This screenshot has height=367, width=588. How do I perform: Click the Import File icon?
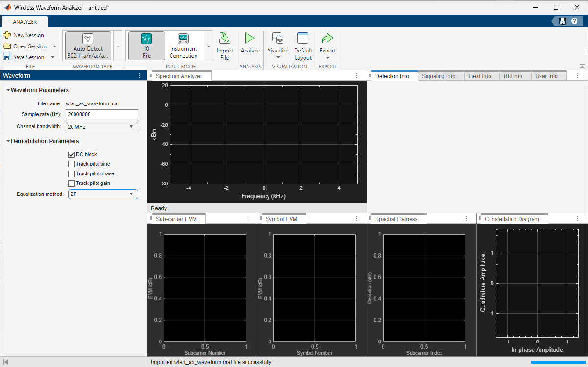pyautogui.click(x=224, y=39)
